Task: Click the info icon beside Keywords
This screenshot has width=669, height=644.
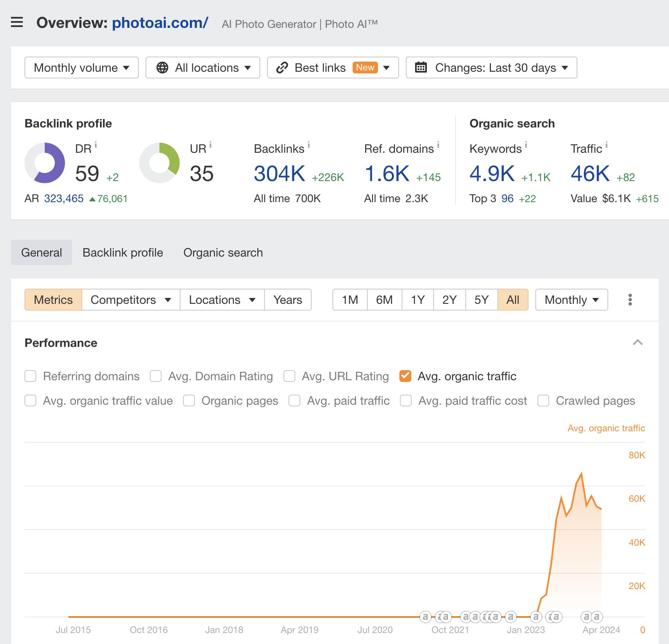Action: pos(526,145)
